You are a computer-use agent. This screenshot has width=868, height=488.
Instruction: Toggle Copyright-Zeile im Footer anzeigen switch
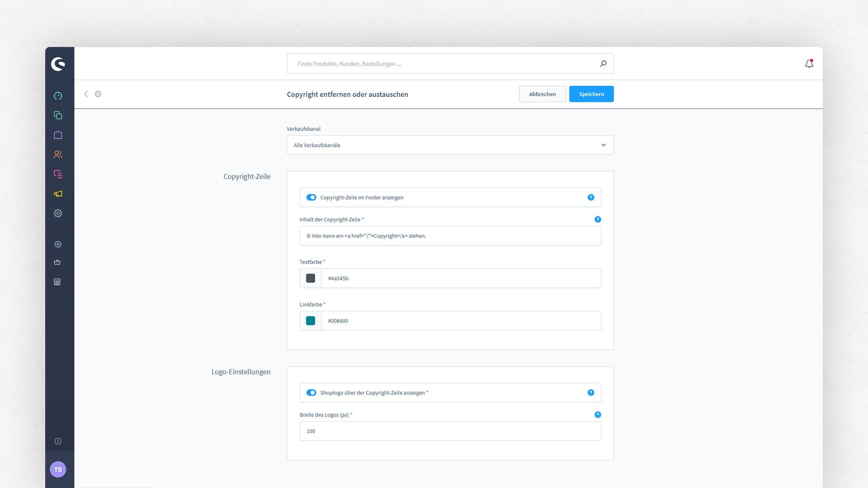(x=311, y=197)
